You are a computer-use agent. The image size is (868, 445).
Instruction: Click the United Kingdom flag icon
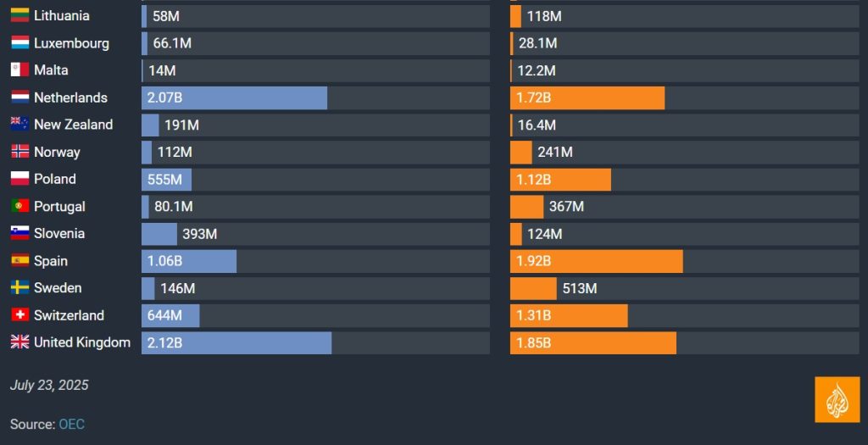19,342
